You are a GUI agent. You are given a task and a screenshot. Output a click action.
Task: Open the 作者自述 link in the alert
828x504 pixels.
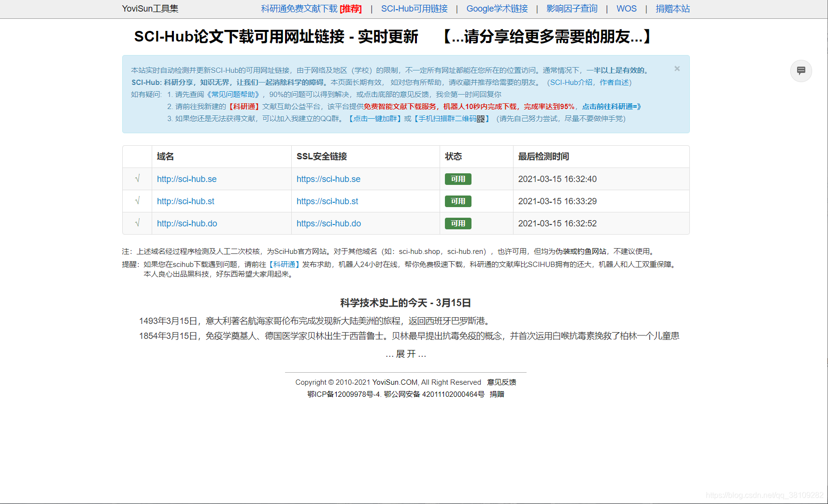click(614, 83)
